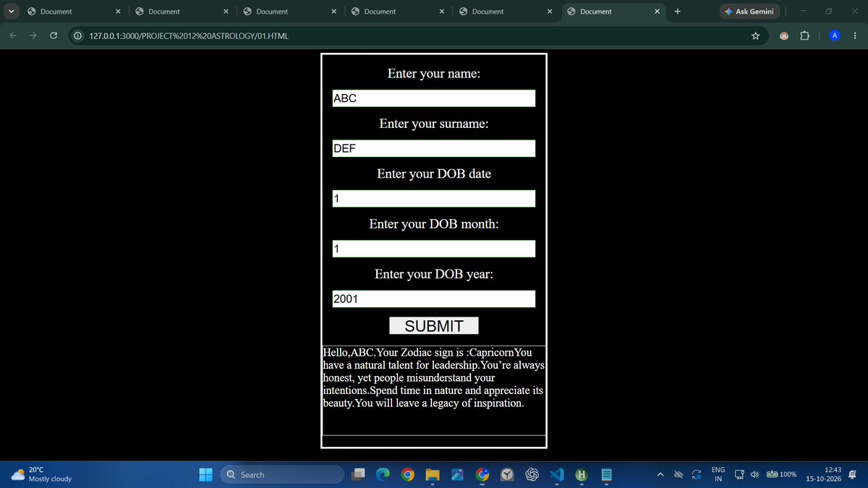Bookmark this page with the star icon
The image size is (868, 488).
click(x=755, y=36)
